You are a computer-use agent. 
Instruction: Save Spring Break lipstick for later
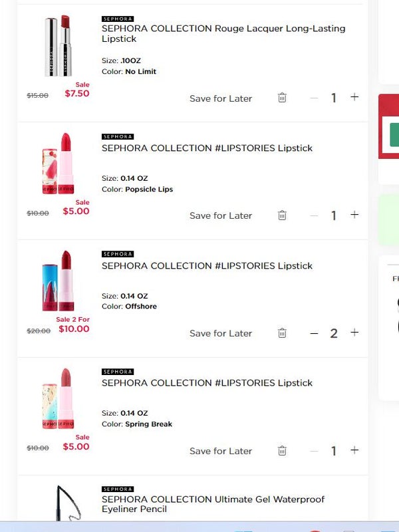(221, 451)
